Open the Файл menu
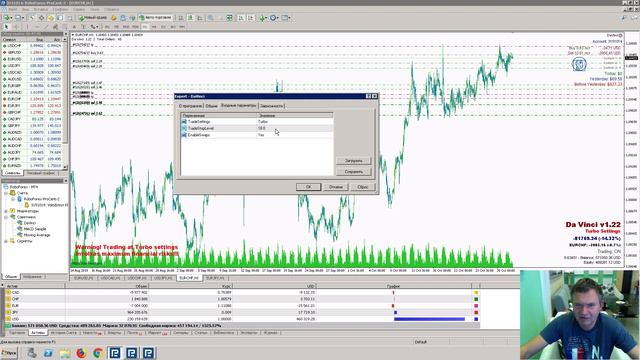 coord(13,9)
